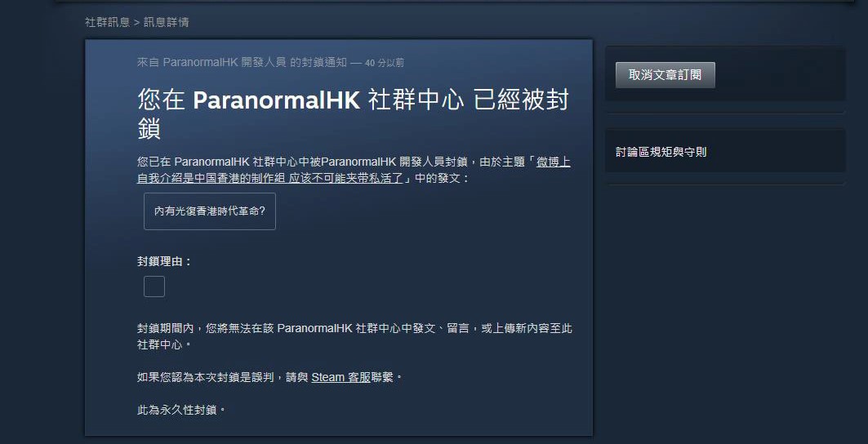Open the 微博上自我介紹 topic link

click(553, 162)
